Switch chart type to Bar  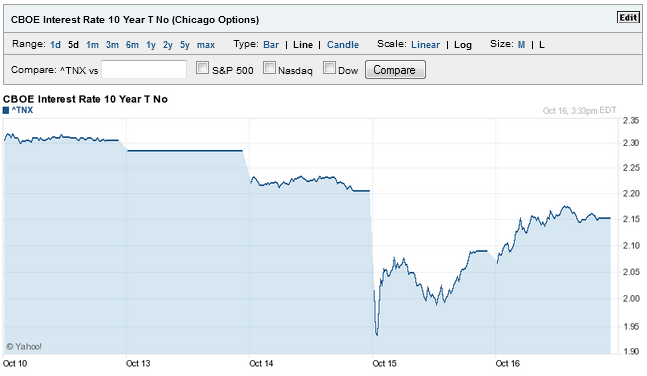click(x=271, y=45)
